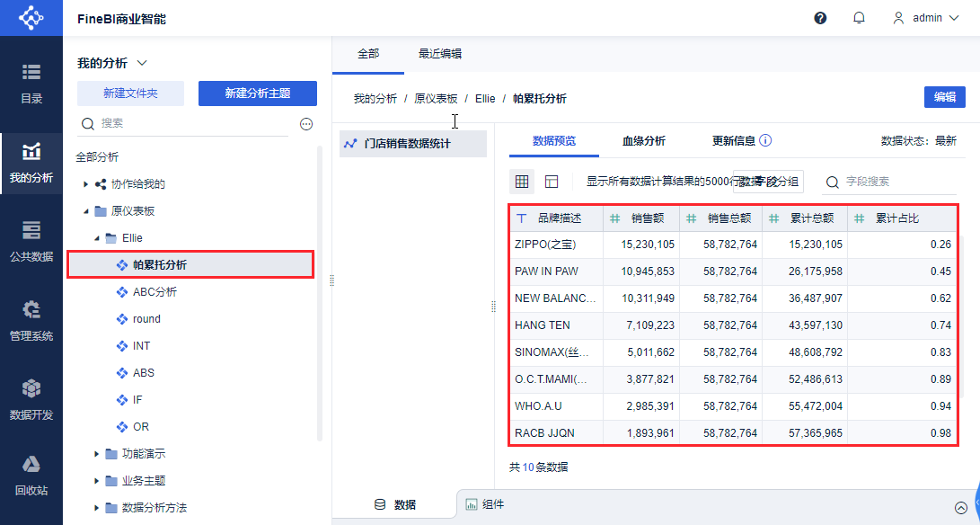Viewport: 980px width, 525px height.
Task: Open the more options ellipsis icon
Action: [x=306, y=124]
